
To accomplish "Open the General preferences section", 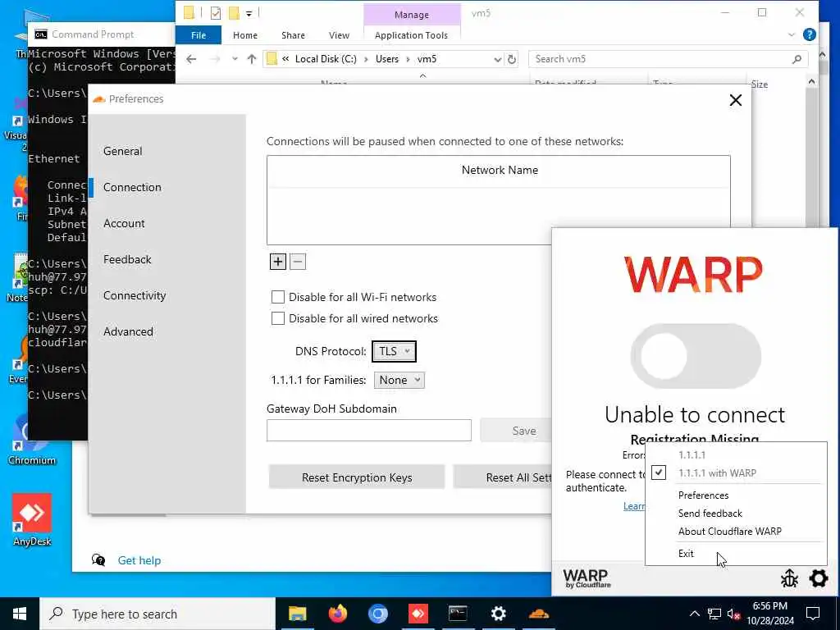I will coord(123,151).
